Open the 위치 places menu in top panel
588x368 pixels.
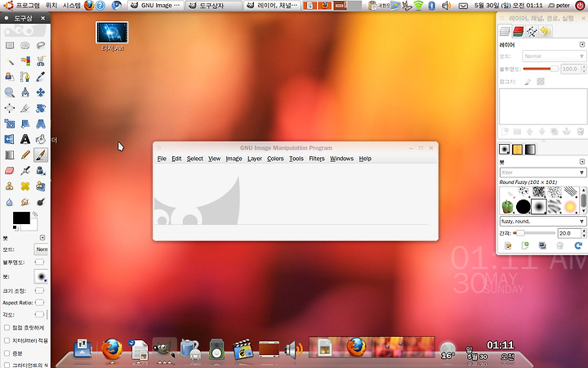coord(51,5)
